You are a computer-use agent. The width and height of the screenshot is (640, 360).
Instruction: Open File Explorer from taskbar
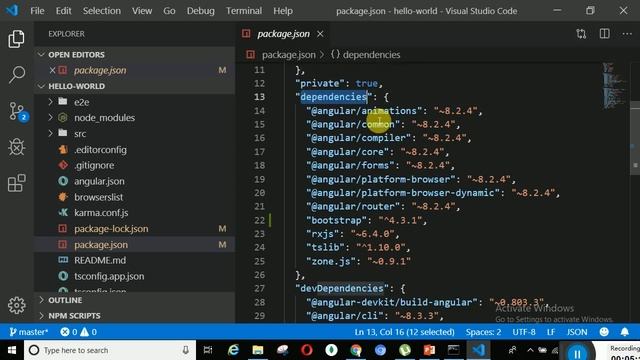coord(258,350)
